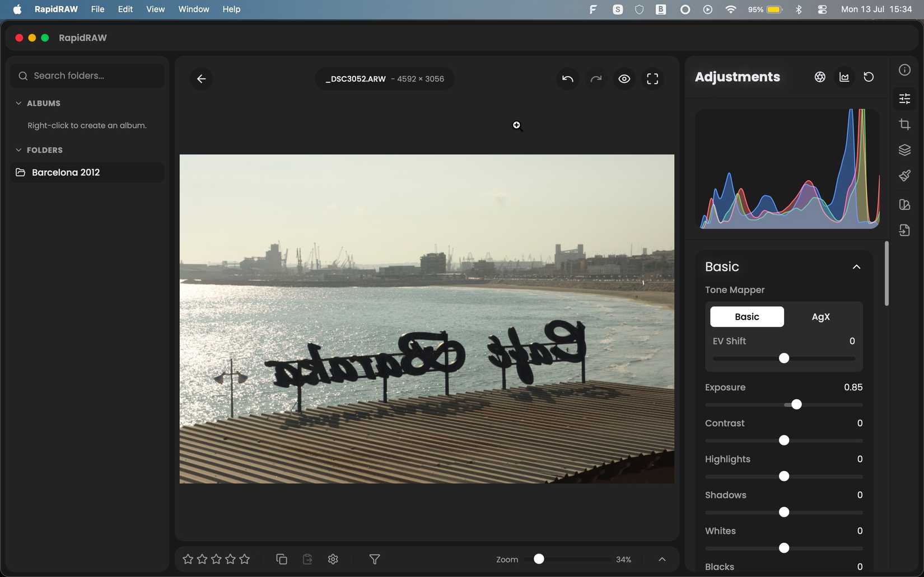The width and height of the screenshot is (924, 577).
Task: Collapse the ALBUMS section
Action: [18, 104]
